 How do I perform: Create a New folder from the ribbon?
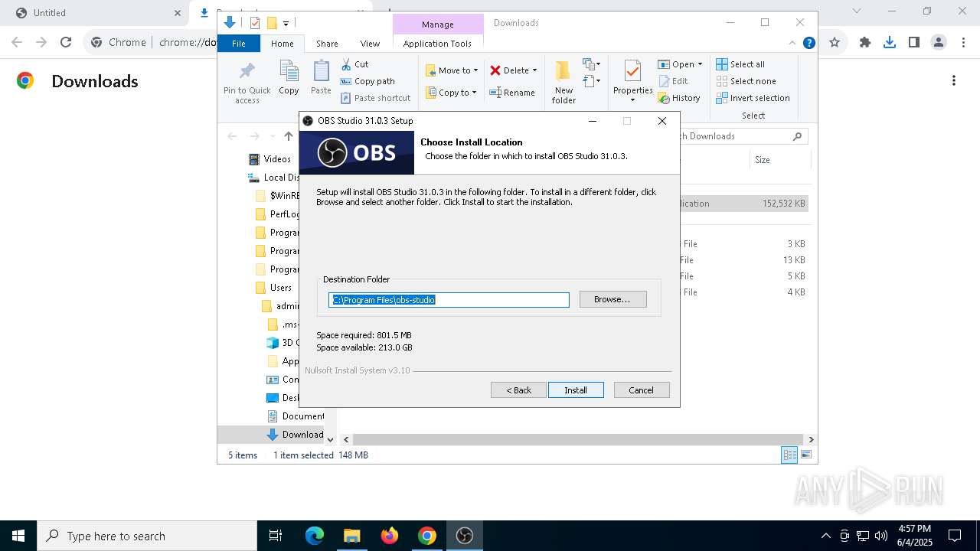pos(563,82)
